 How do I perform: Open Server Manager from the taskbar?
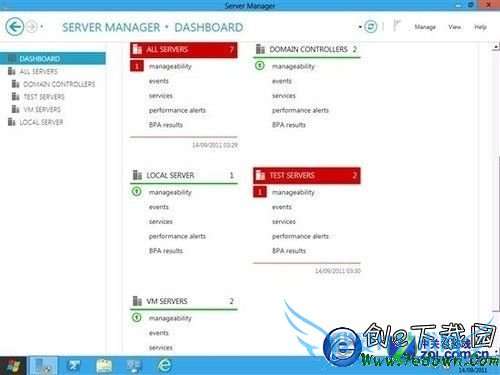pyautogui.click(x=43, y=366)
